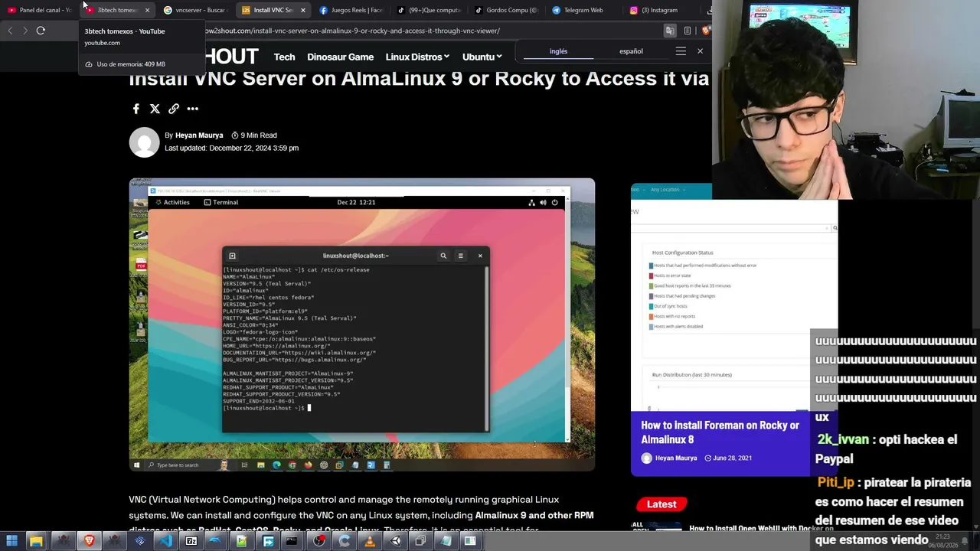
Task: Go back with the browser back arrow
Action: 10,31
